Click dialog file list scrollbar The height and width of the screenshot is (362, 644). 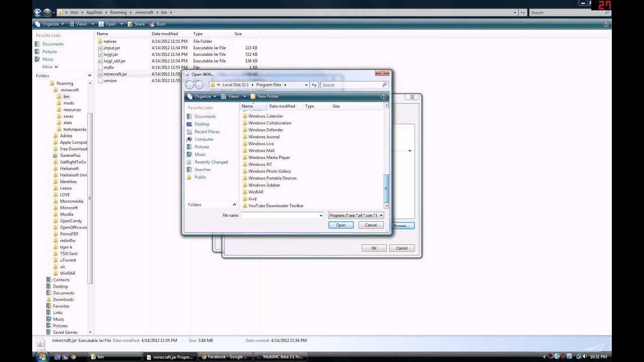(386, 188)
